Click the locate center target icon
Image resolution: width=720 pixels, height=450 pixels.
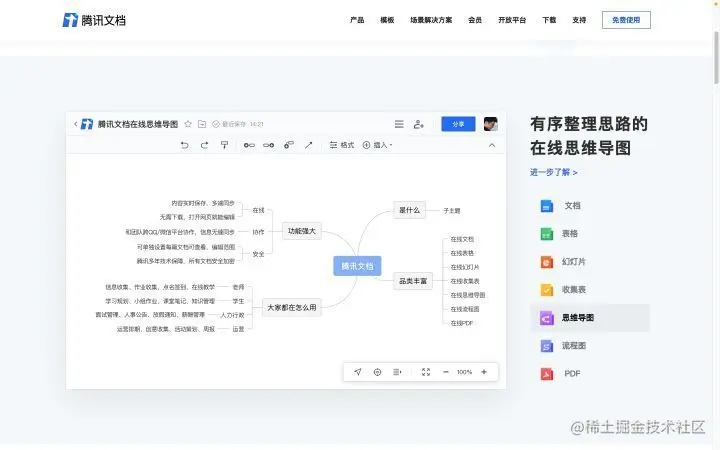pyautogui.click(x=377, y=372)
